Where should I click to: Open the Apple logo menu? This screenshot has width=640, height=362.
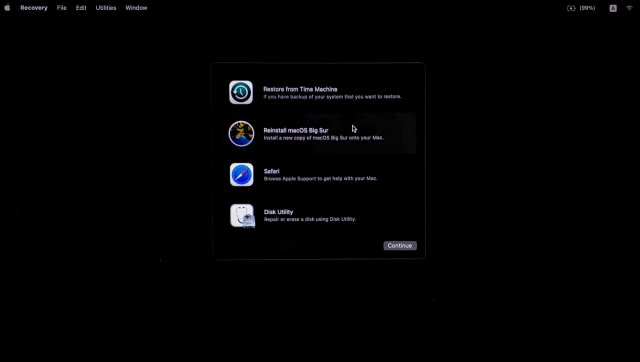point(7,8)
